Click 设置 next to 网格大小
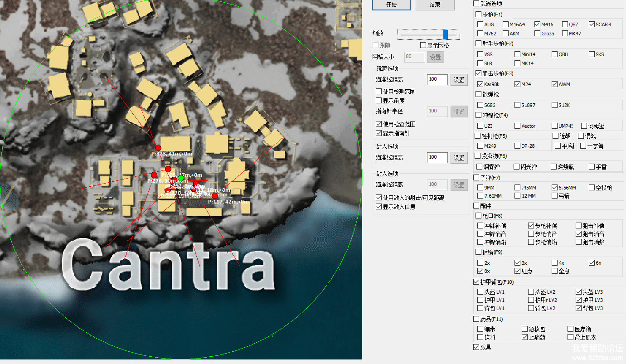This screenshot has width=626, height=364. pyautogui.click(x=436, y=57)
